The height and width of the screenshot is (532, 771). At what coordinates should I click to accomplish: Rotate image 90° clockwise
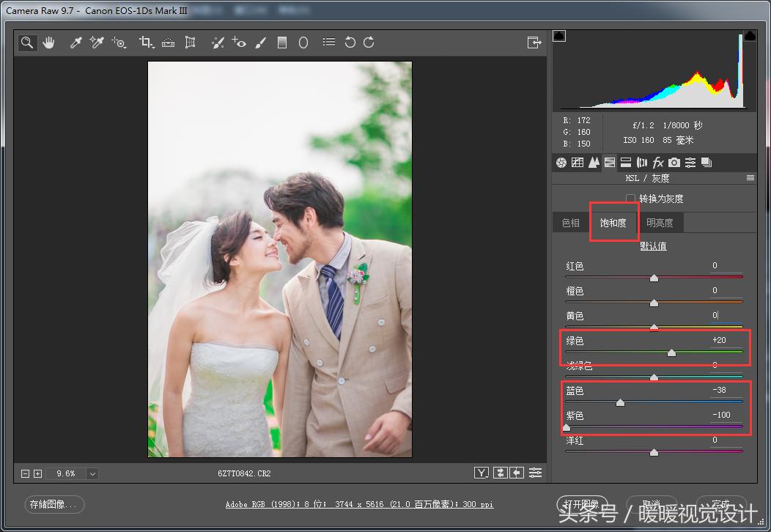click(369, 43)
